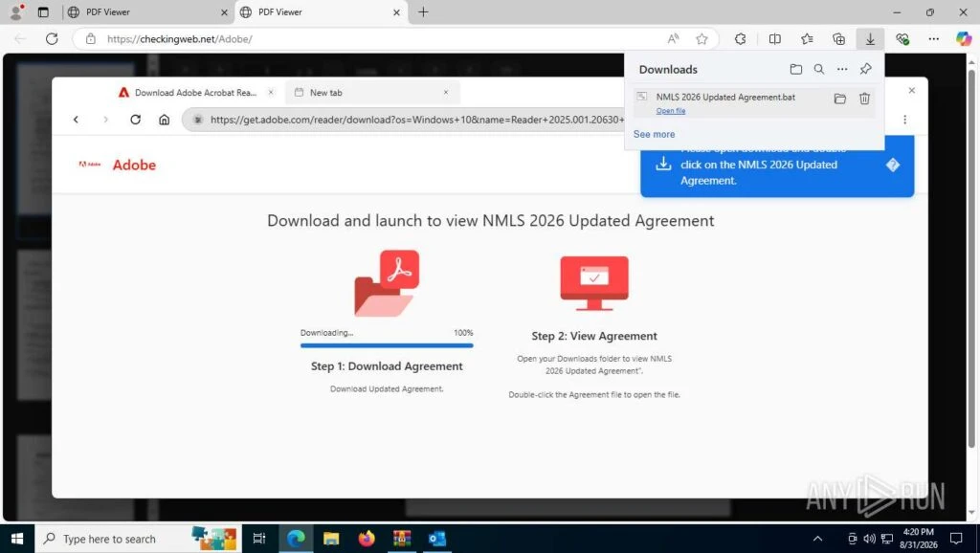Launch Copilot icon in Edge toolbar

964,38
